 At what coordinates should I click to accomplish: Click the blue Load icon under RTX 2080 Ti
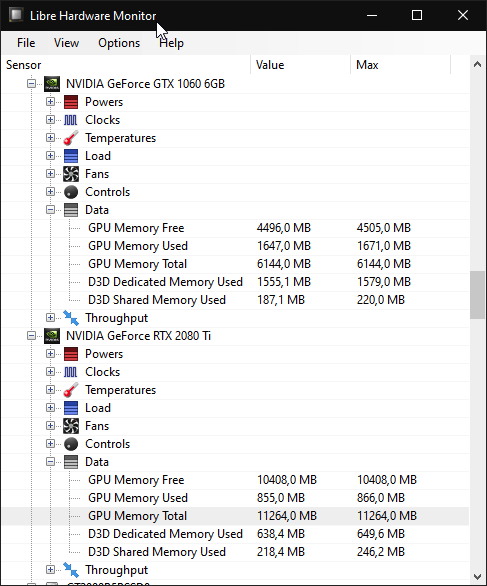(71, 408)
